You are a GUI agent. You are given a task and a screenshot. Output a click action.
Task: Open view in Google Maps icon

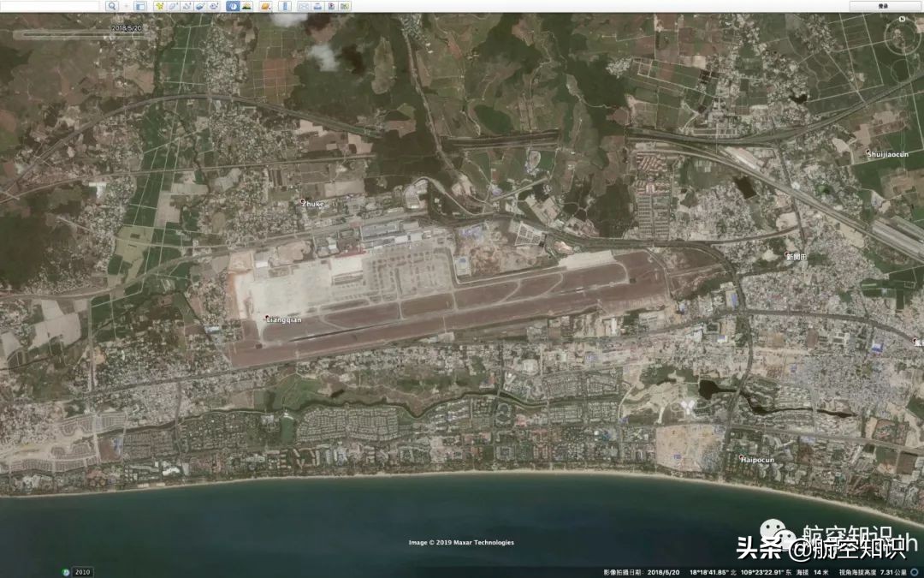(344, 6)
